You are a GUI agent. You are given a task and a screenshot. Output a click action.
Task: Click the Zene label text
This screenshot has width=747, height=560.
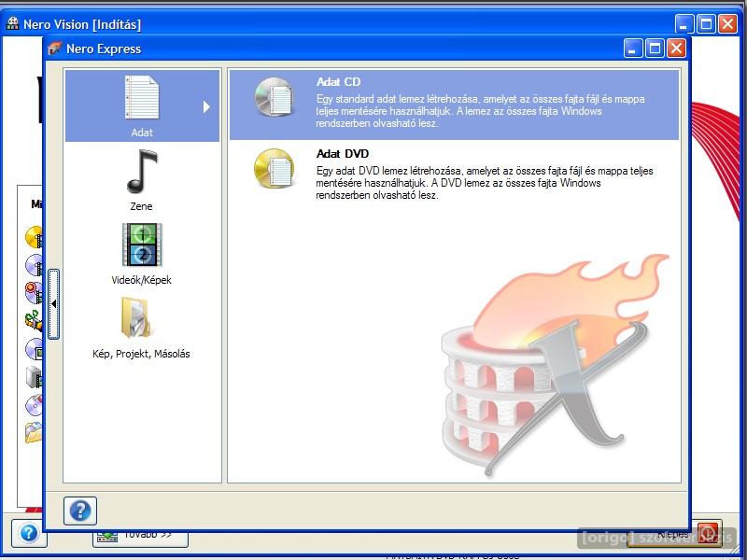pos(142,206)
